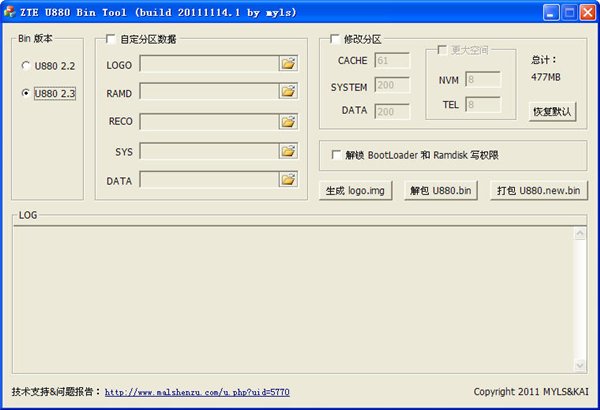Click the SYSTEM size field
The image size is (600, 410).
click(392, 85)
